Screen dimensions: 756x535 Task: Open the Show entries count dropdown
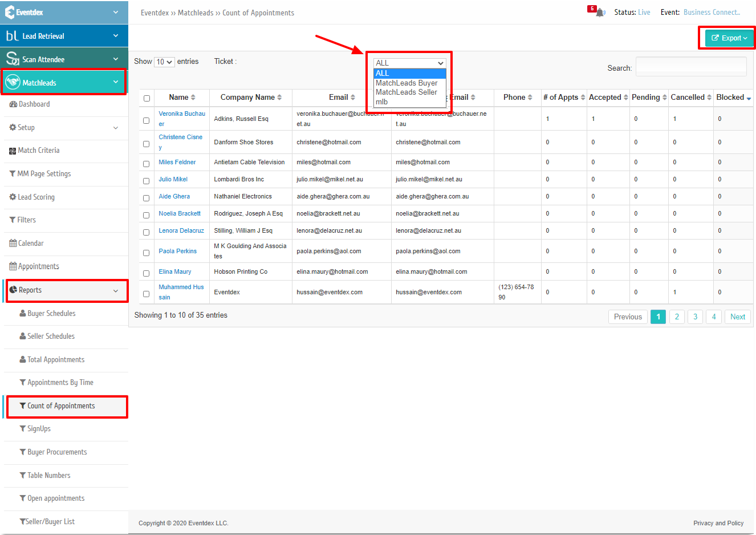[x=164, y=62]
